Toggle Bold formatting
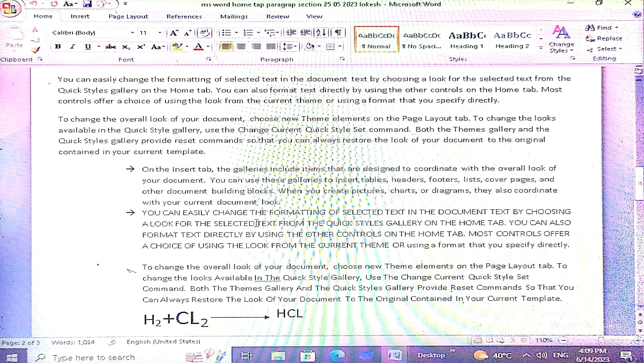Screen dimensions: 644x363 (x=58, y=47)
